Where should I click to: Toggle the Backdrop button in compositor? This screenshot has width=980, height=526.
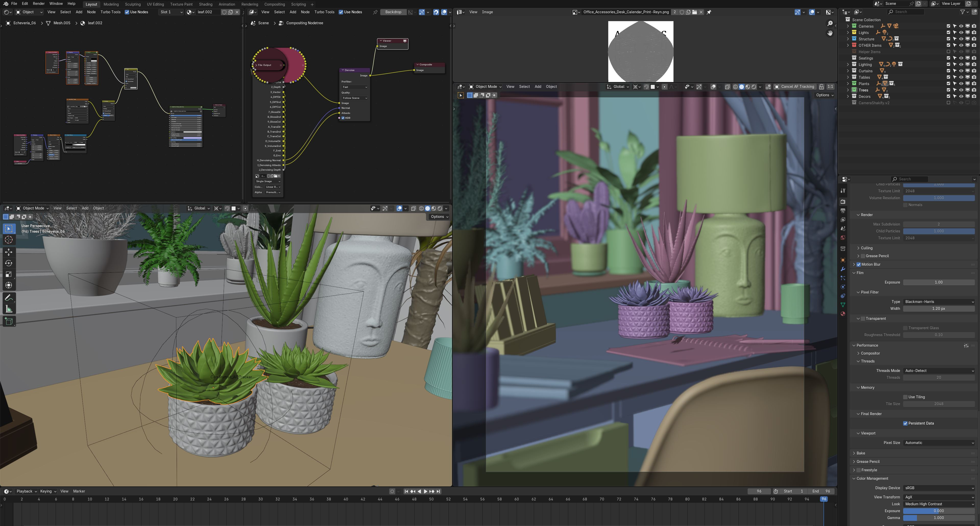(x=393, y=12)
